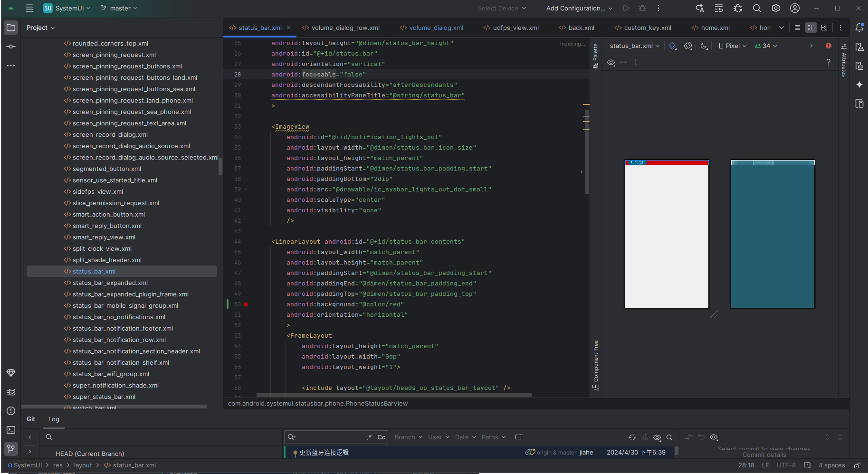The width and height of the screenshot is (868, 474).
Task: Select the blue design-surface layers icon
Action: point(673,46)
